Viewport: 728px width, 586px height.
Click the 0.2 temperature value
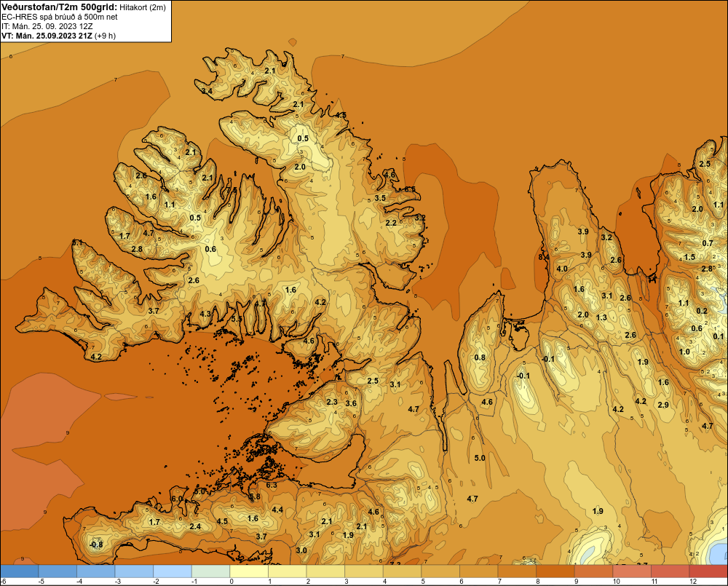[702, 311]
